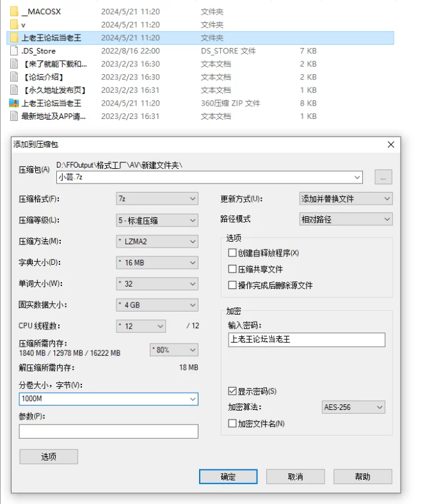The width and height of the screenshot is (425, 504).
Task: Open the 更新方式 dropdown
Action: click(346, 199)
